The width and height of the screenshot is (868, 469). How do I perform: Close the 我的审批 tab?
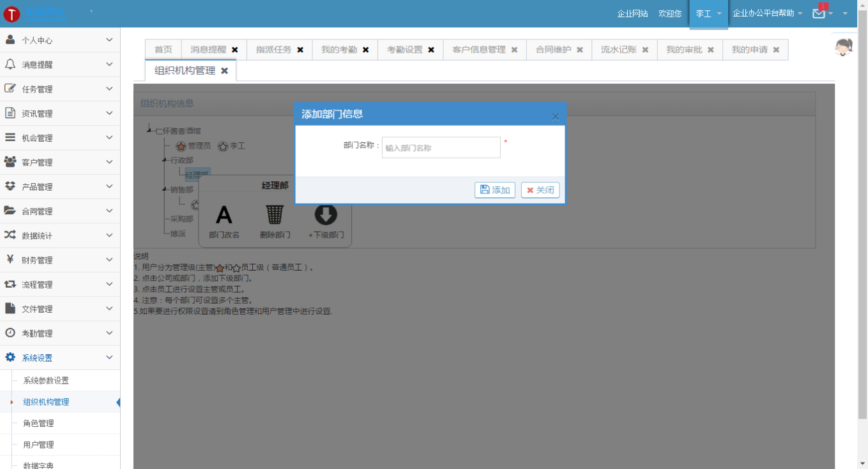[710, 50]
